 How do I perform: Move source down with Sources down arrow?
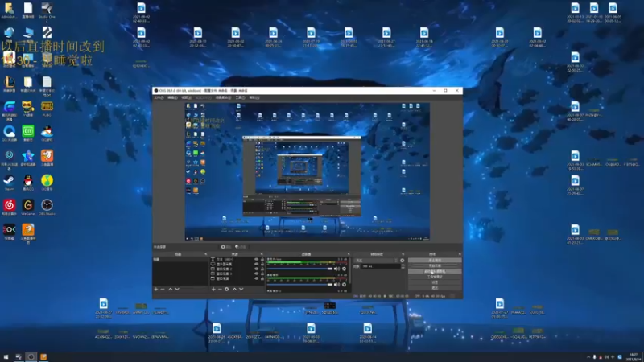pos(241,290)
